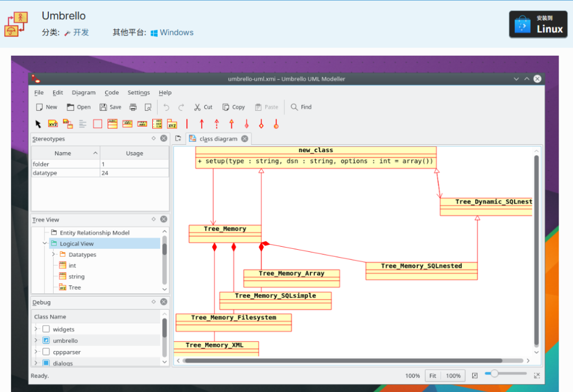
Task: Click the Redo arrow in toolbar
Action: [x=181, y=107]
